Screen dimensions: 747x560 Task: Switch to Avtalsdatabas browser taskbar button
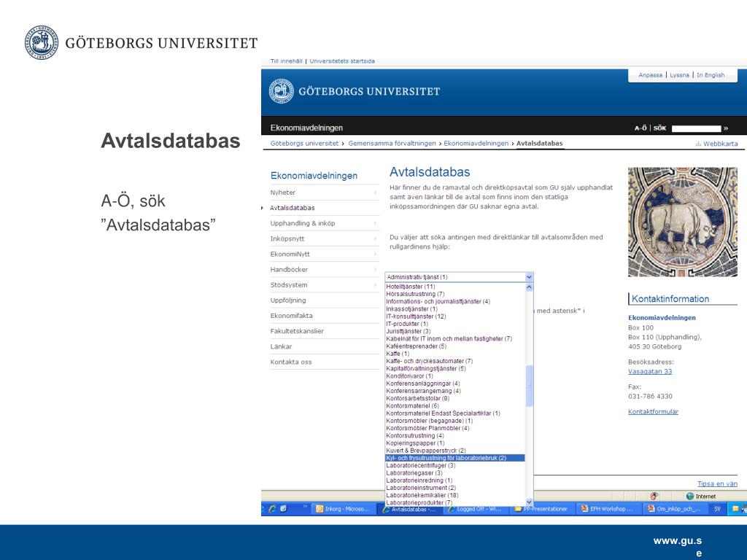click(x=409, y=509)
